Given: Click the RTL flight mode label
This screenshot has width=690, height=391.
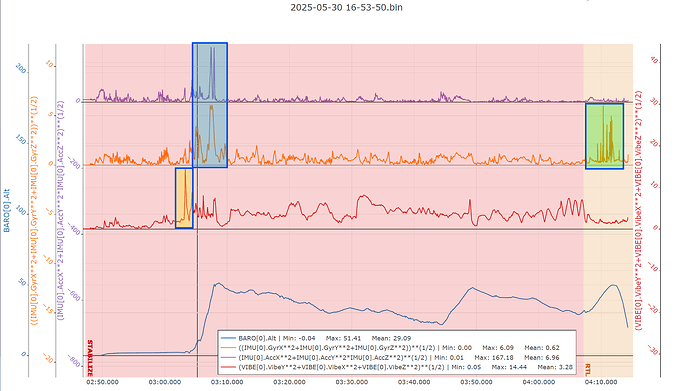Looking at the screenshot, I should (588, 369).
